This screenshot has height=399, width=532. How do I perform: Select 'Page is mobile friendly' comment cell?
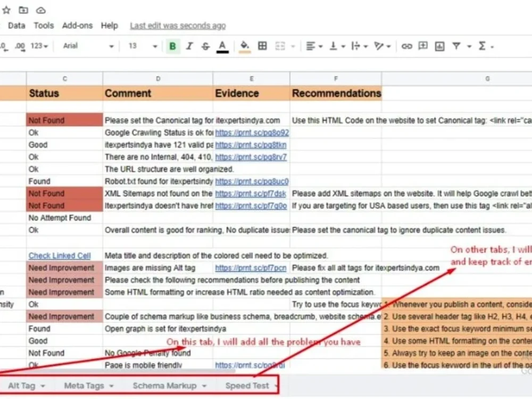click(158, 365)
